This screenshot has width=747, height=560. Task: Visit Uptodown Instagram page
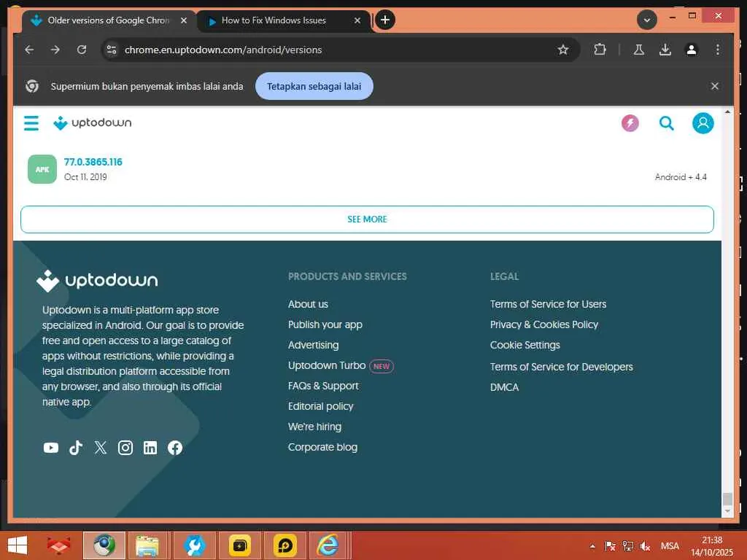[x=125, y=448]
